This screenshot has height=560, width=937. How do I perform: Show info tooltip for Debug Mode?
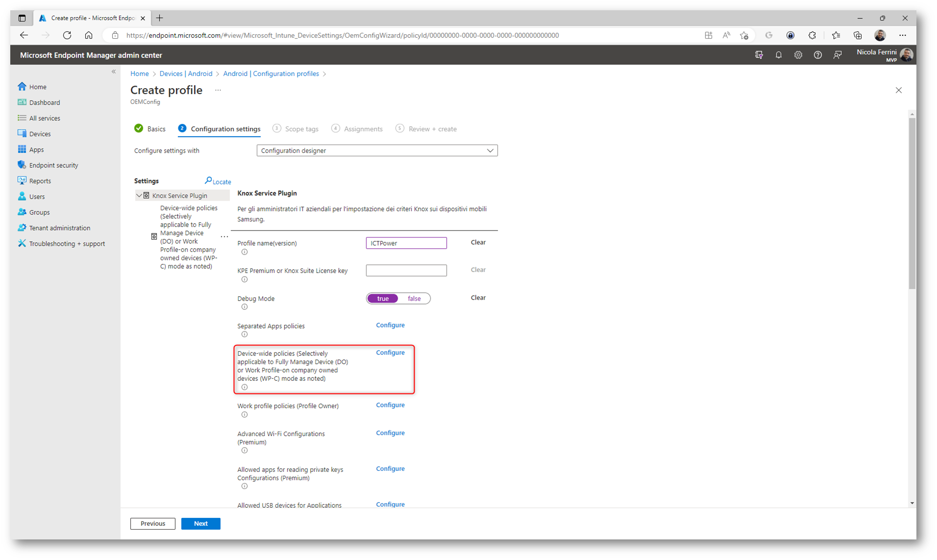(x=244, y=307)
